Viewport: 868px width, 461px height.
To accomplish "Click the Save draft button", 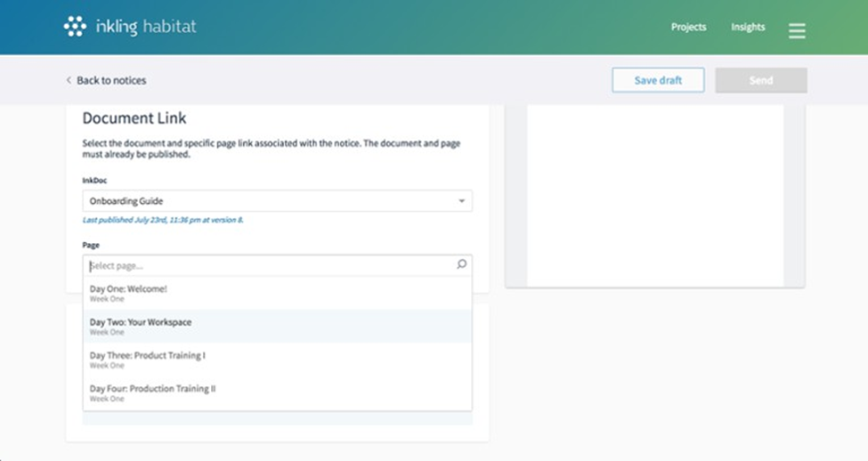I will 658,80.
